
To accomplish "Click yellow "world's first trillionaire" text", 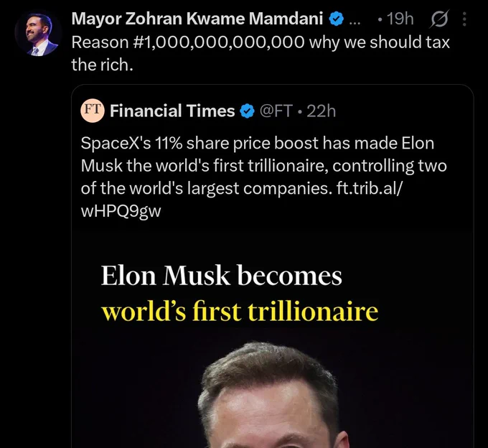I will [x=239, y=311].
